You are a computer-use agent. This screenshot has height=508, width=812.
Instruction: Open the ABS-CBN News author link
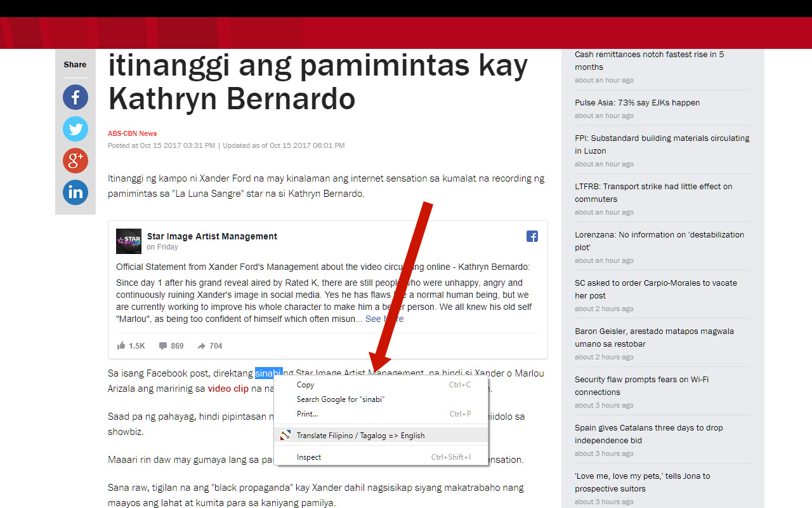click(x=132, y=133)
